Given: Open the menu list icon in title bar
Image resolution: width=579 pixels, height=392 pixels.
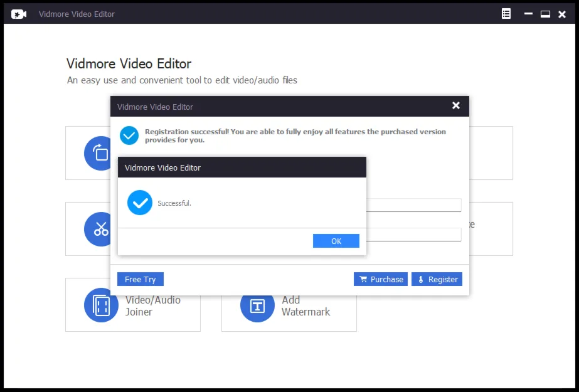Looking at the screenshot, I should coord(506,14).
